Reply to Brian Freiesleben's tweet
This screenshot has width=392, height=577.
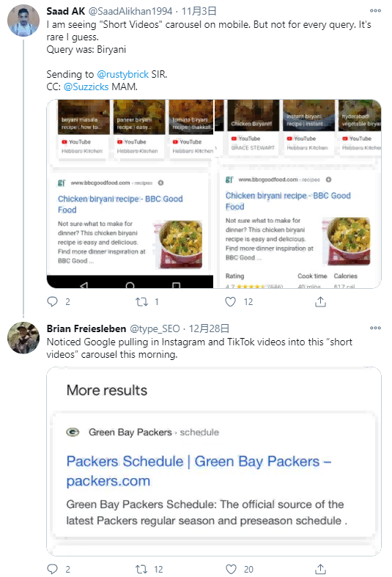53,569
